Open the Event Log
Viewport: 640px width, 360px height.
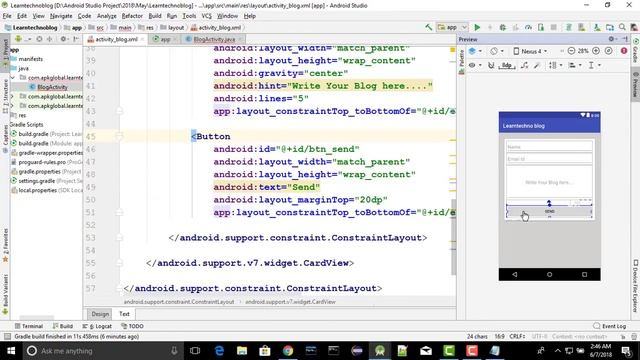(x=610, y=326)
